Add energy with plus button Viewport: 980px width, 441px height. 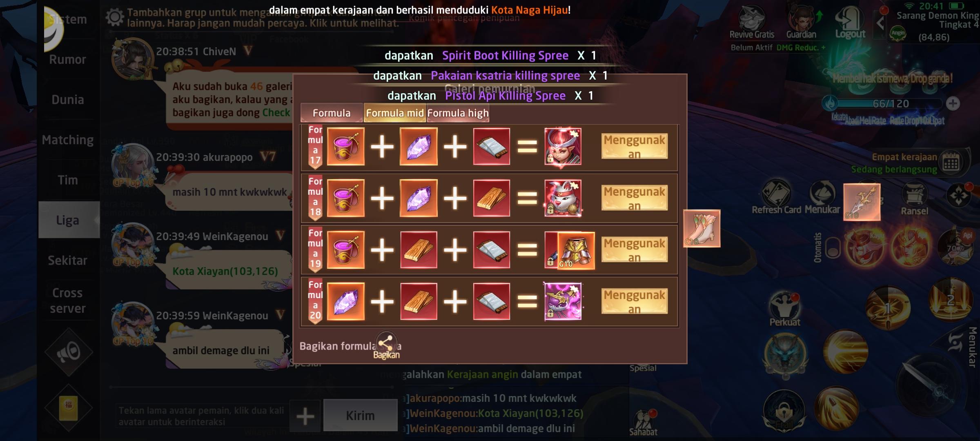tap(953, 103)
